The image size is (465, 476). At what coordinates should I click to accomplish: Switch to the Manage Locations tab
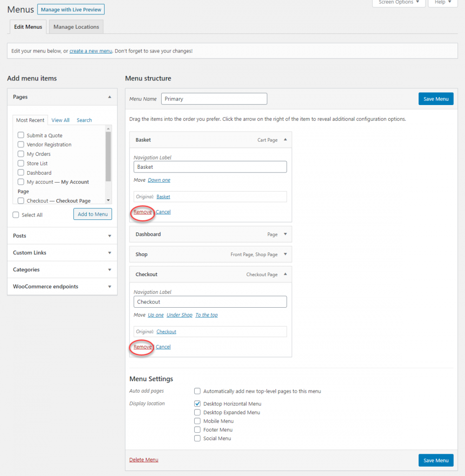(76, 27)
